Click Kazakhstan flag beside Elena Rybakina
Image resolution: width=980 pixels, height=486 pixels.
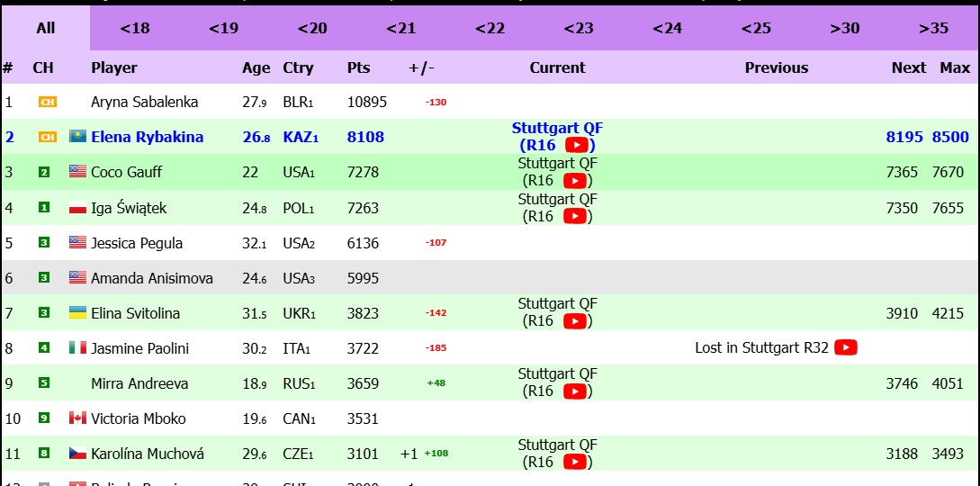[77, 137]
